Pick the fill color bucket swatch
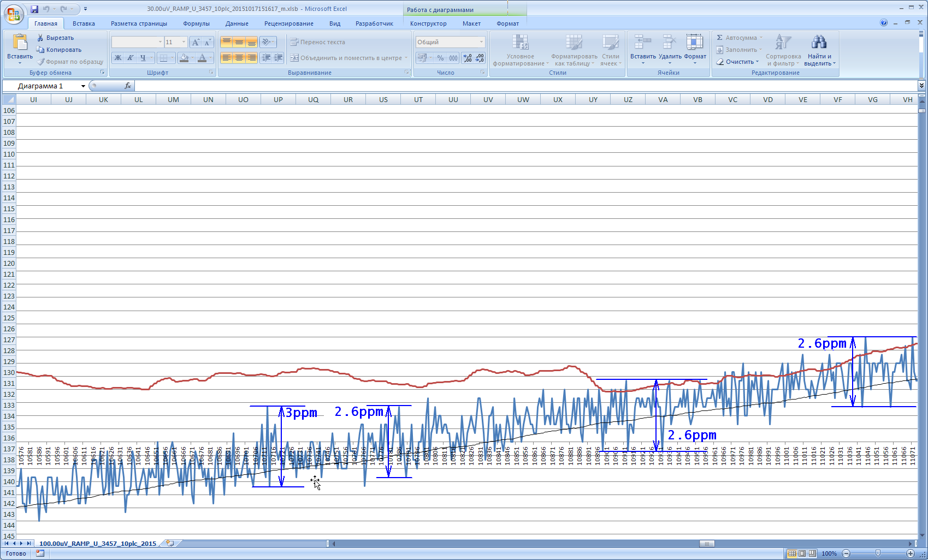The image size is (928, 560). tap(184, 58)
